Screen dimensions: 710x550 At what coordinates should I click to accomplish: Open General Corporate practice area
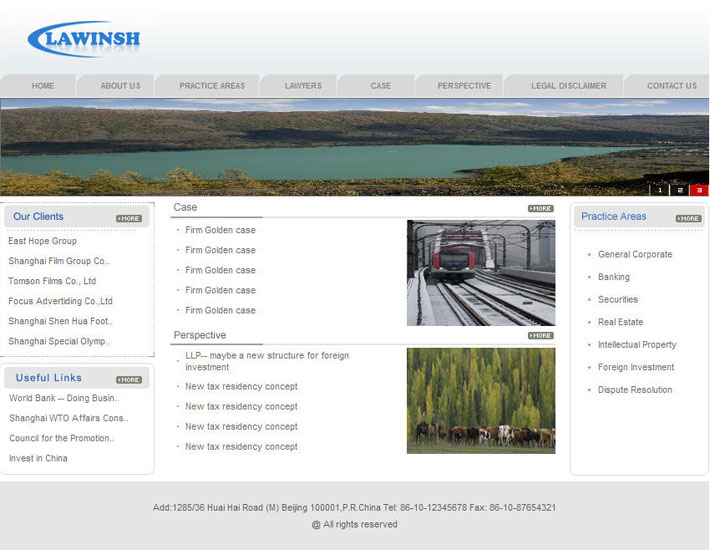pos(635,254)
